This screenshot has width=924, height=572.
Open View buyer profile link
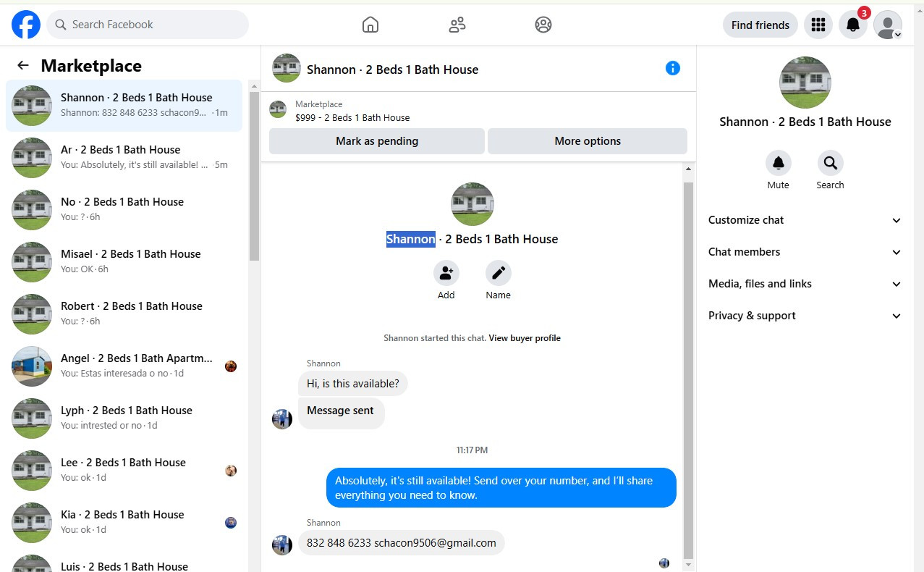point(525,338)
